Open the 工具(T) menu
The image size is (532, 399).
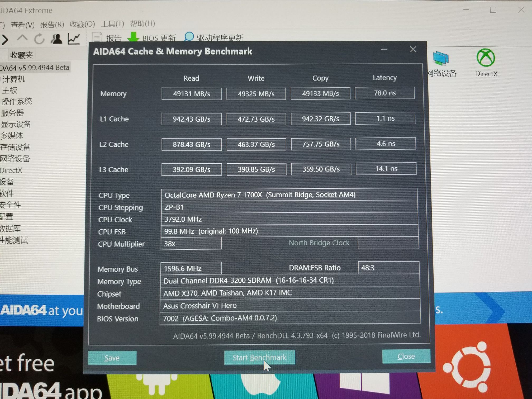pos(112,24)
